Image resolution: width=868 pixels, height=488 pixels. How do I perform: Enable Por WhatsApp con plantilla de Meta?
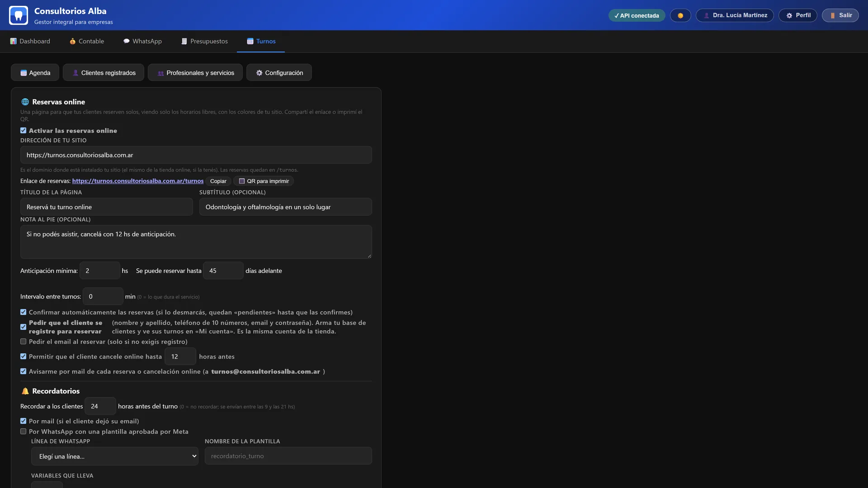(24, 432)
